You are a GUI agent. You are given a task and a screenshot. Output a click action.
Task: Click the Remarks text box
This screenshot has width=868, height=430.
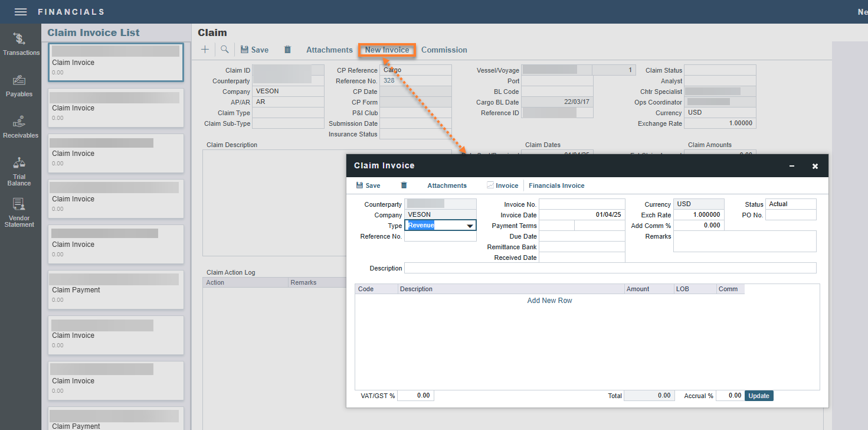tap(745, 242)
